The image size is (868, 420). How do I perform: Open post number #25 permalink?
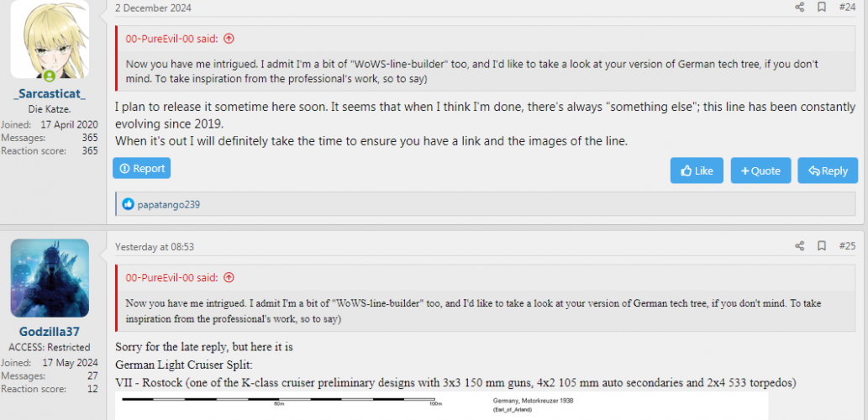point(847,246)
